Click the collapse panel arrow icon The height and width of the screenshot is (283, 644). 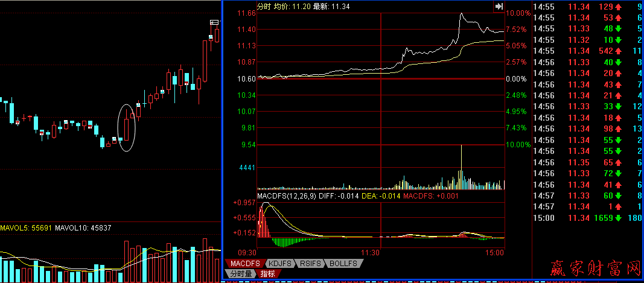499,6
